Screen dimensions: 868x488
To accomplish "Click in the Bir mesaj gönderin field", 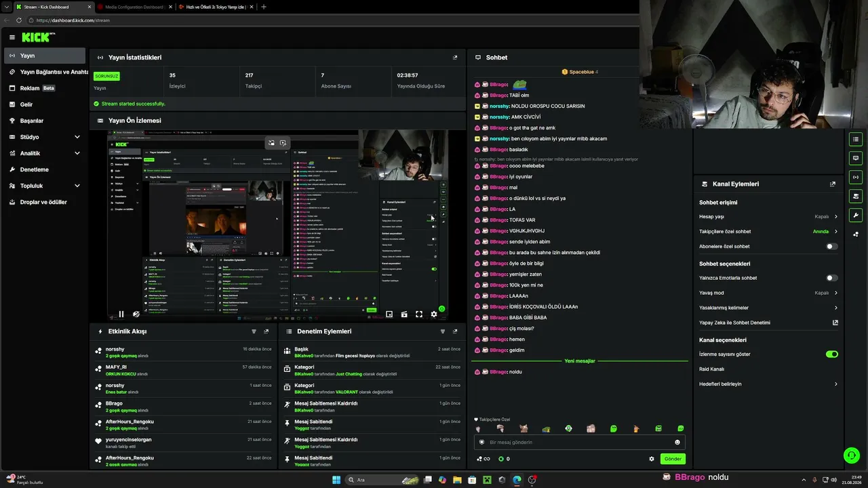I will [579, 442].
